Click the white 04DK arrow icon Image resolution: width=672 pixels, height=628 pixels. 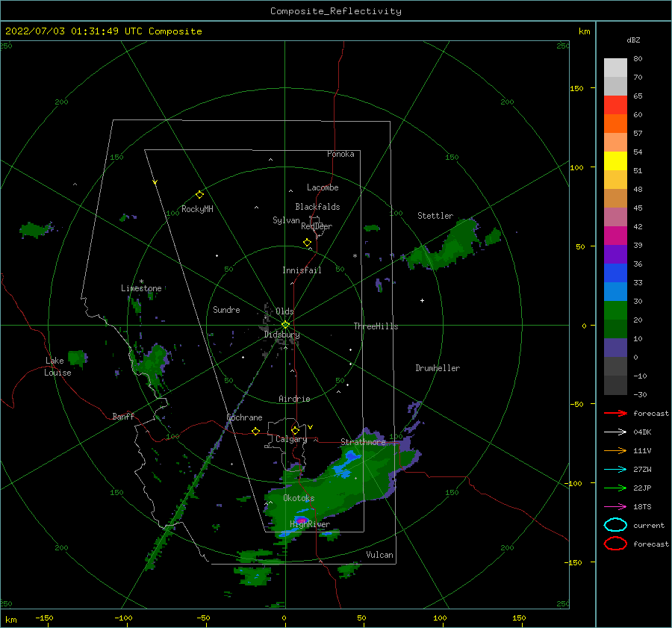pos(615,432)
